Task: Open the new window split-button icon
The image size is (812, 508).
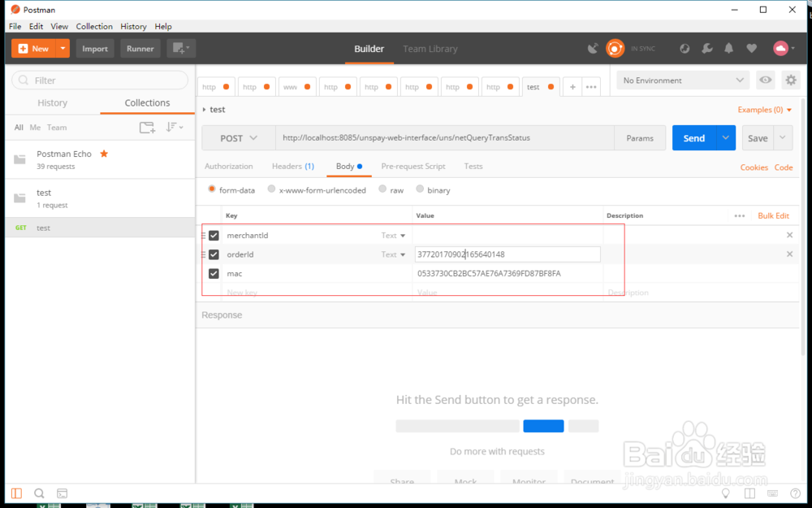Action: coord(181,48)
